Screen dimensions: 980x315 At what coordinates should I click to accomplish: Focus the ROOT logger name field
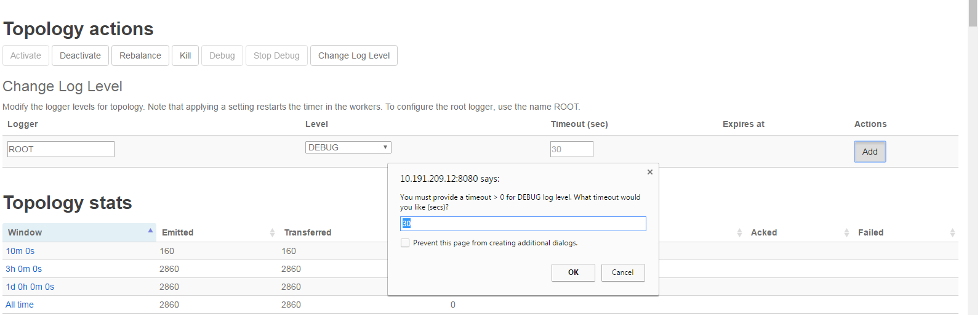(x=60, y=149)
